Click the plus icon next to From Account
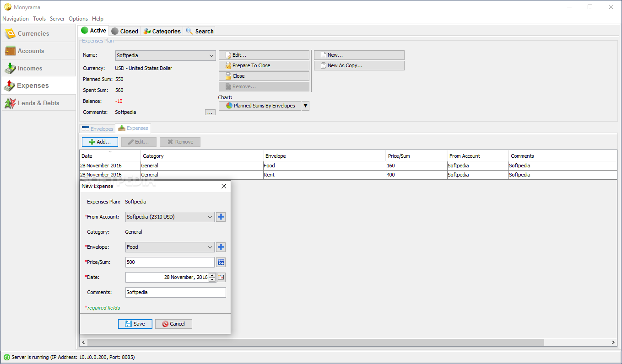This screenshot has height=364, width=622. [x=221, y=217]
